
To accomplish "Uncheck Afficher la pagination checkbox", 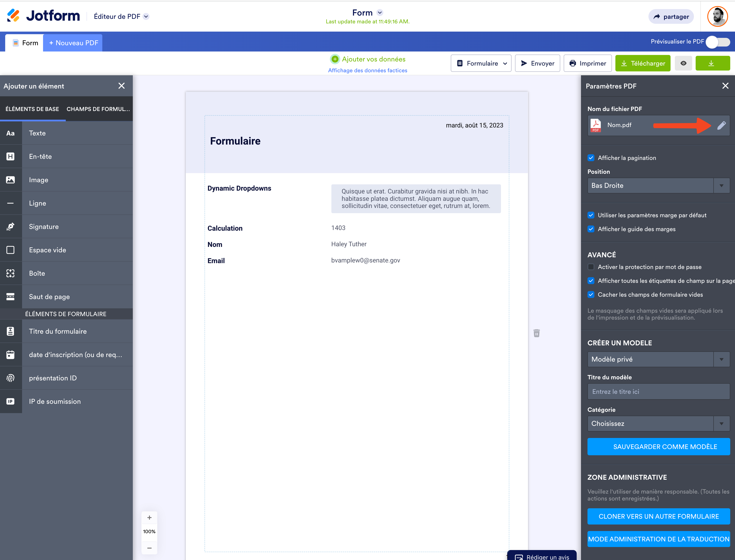I will tap(591, 158).
